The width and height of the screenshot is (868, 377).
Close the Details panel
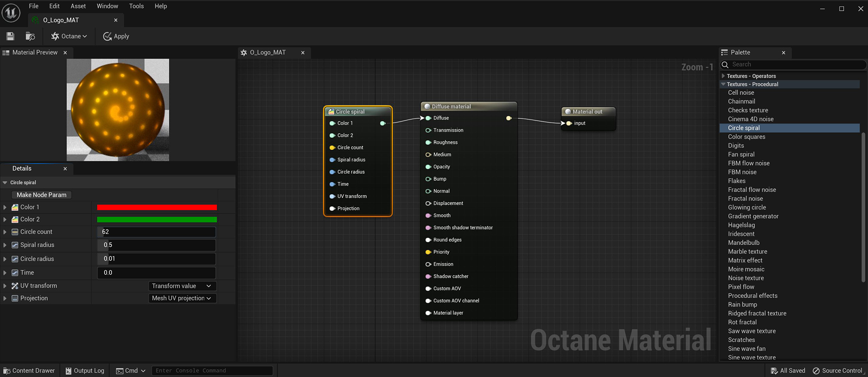65,169
